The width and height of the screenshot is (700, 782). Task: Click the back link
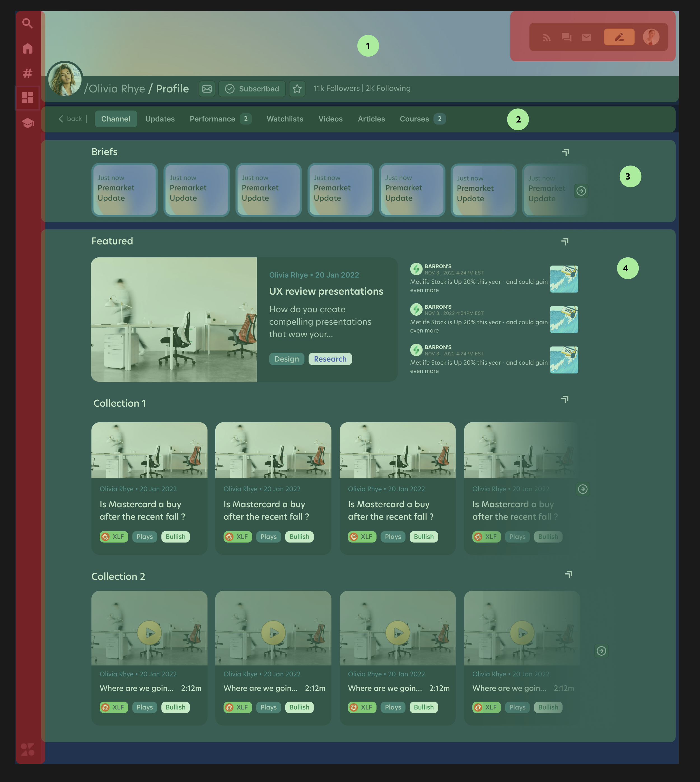[71, 119]
